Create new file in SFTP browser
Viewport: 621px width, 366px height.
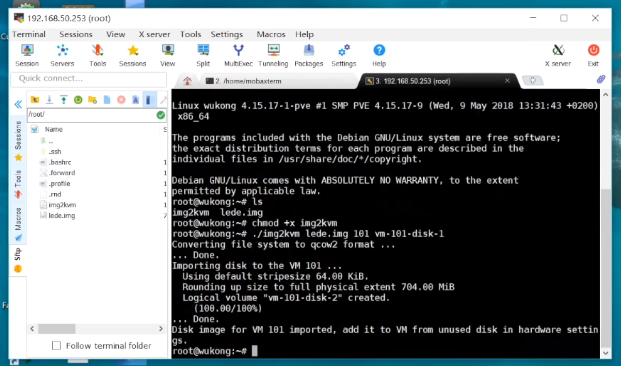tap(107, 100)
